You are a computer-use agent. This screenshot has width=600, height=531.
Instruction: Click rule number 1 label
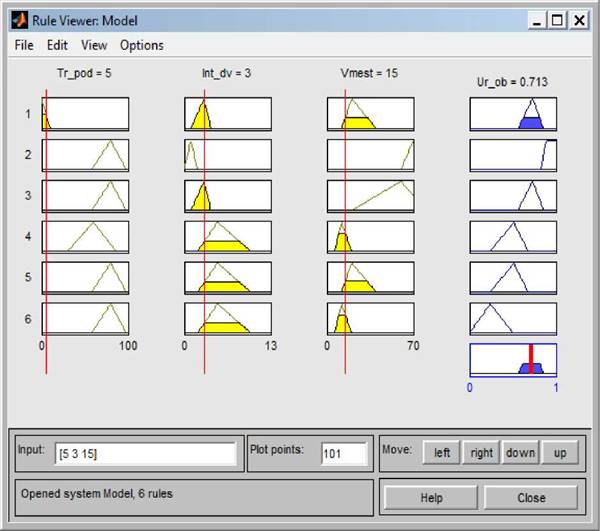coord(28,114)
